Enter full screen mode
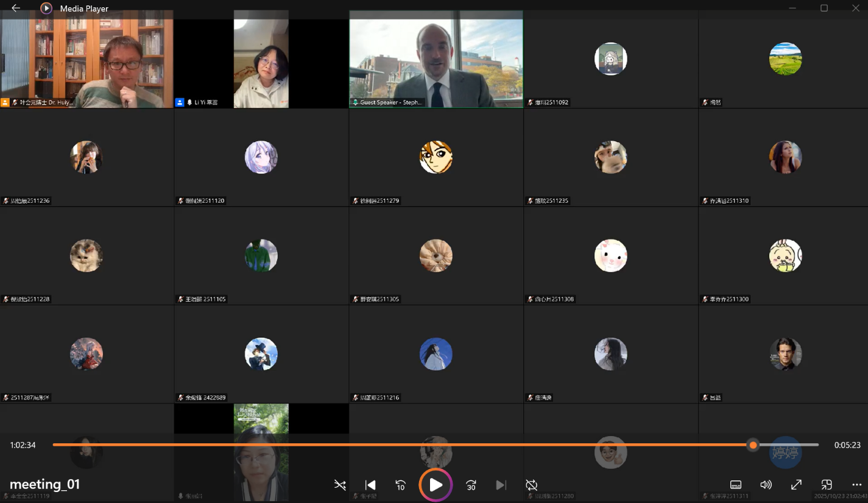This screenshot has height=503, width=868. (796, 485)
